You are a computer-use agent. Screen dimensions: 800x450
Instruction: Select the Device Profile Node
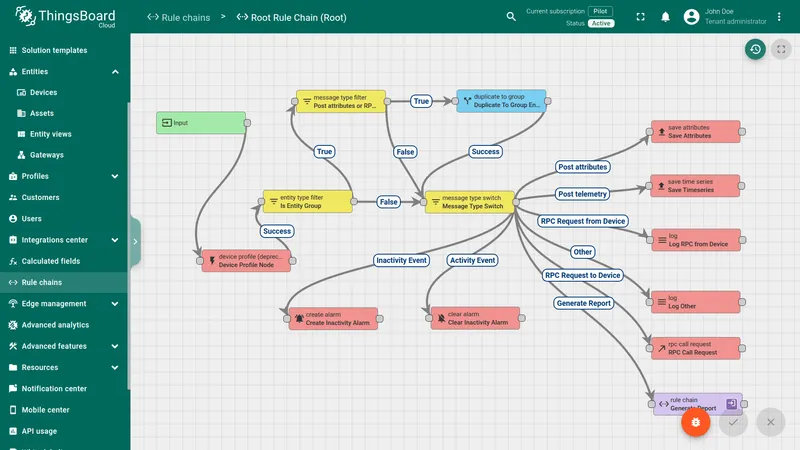click(x=246, y=261)
